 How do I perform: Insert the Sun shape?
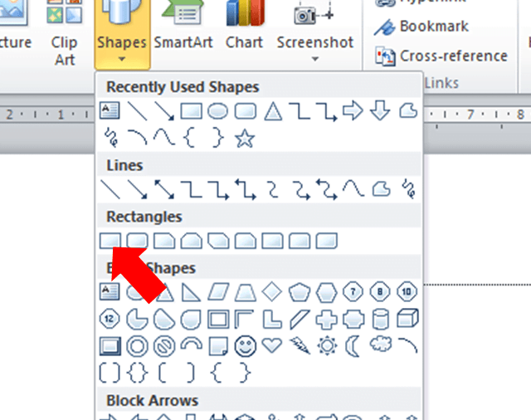[x=325, y=345]
